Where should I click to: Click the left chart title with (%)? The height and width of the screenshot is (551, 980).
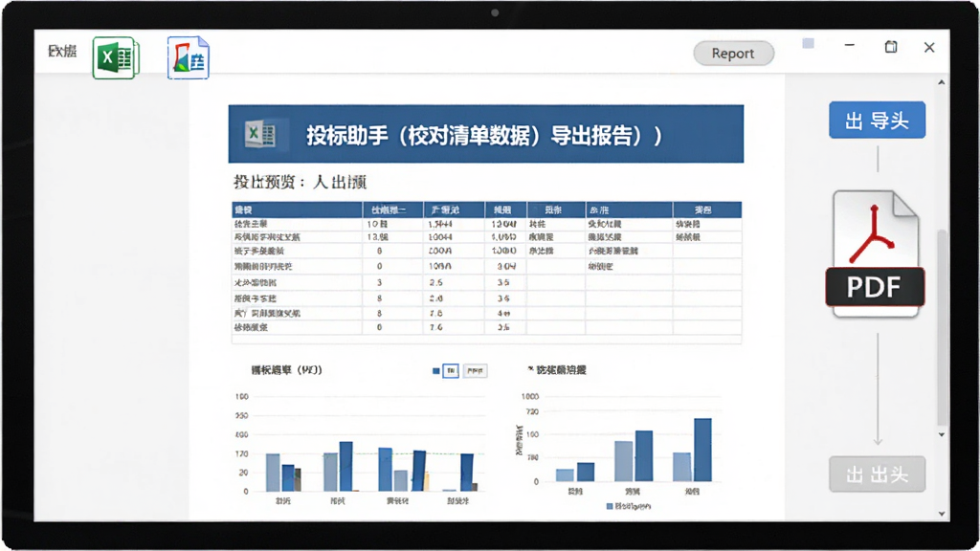coord(286,370)
